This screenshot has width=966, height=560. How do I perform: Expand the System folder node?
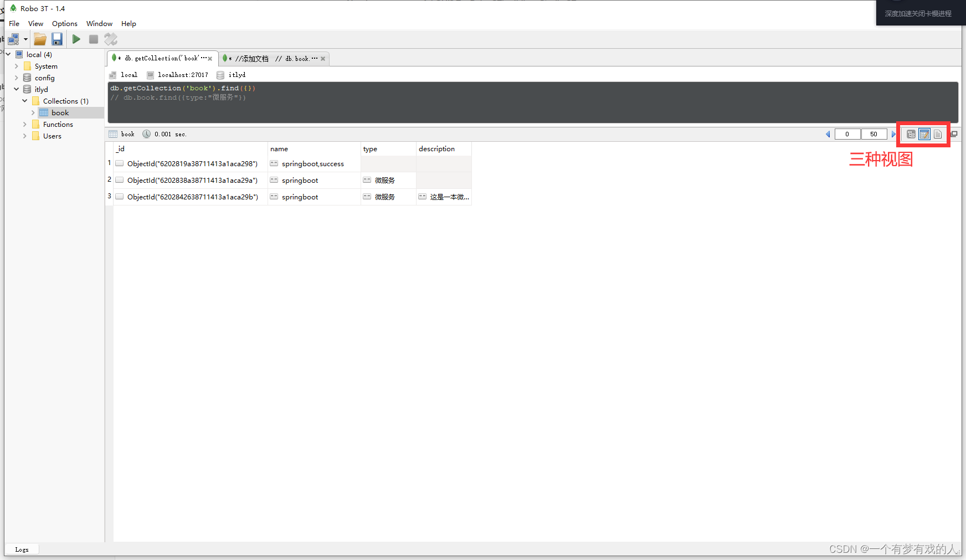click(17, 66)
